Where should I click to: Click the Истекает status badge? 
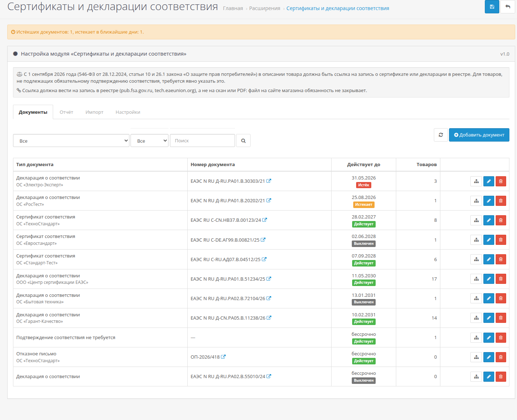[x=364, y=204]
